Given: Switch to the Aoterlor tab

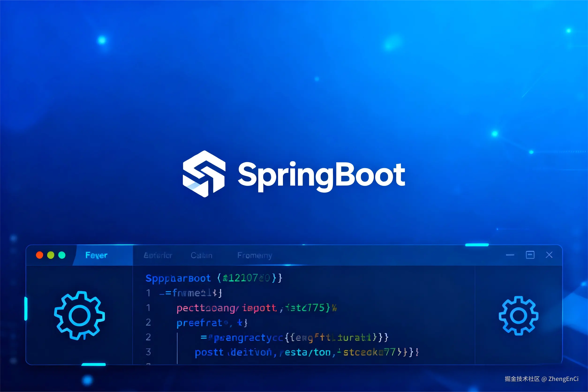Looking at the screenshot, I should (158, 255).
